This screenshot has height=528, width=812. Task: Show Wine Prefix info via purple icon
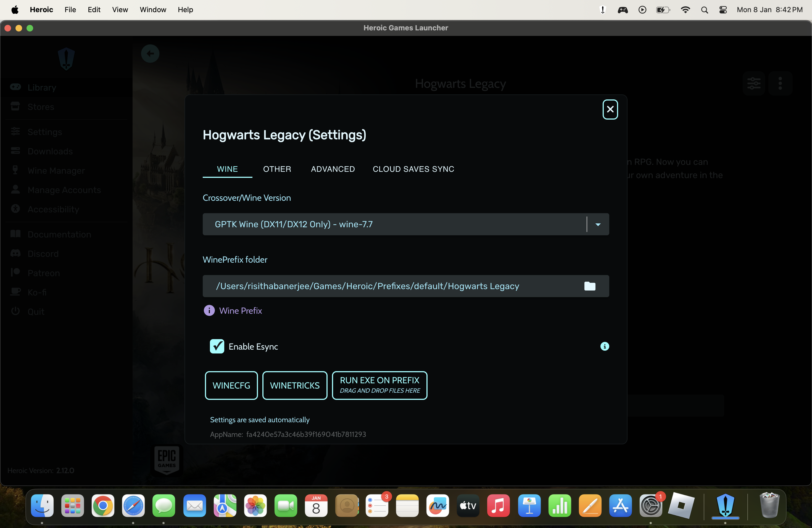(x=209, y=310)
